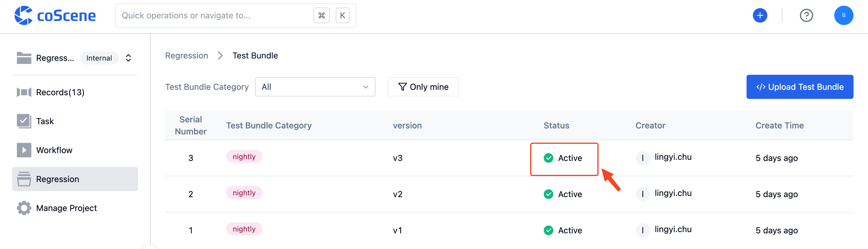The image size is (868, 249).
Task: Click 5 days ago in v1 row
Action: [x=776, y=230]
